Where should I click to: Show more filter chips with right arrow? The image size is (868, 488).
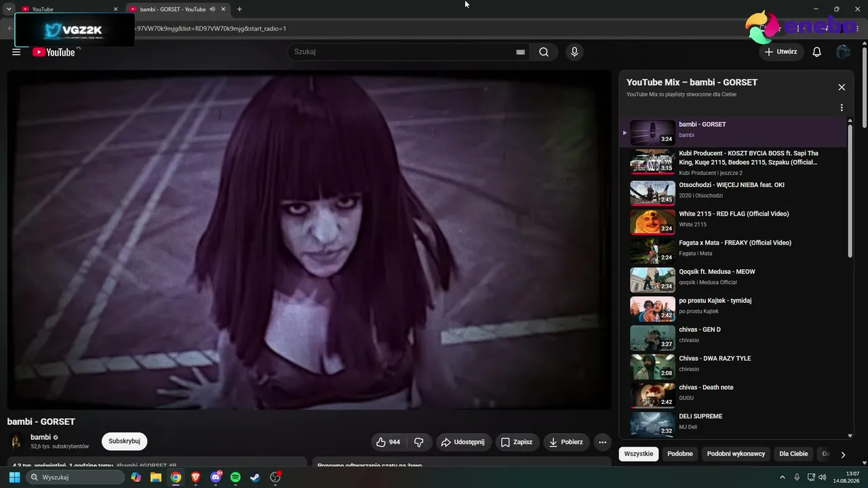[843, 454]
